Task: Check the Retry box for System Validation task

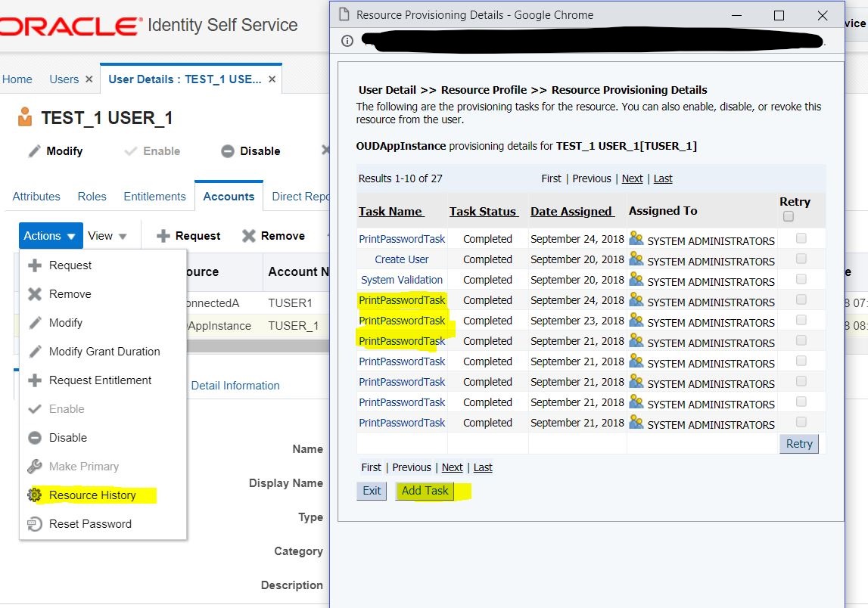Action: point(800,279)
